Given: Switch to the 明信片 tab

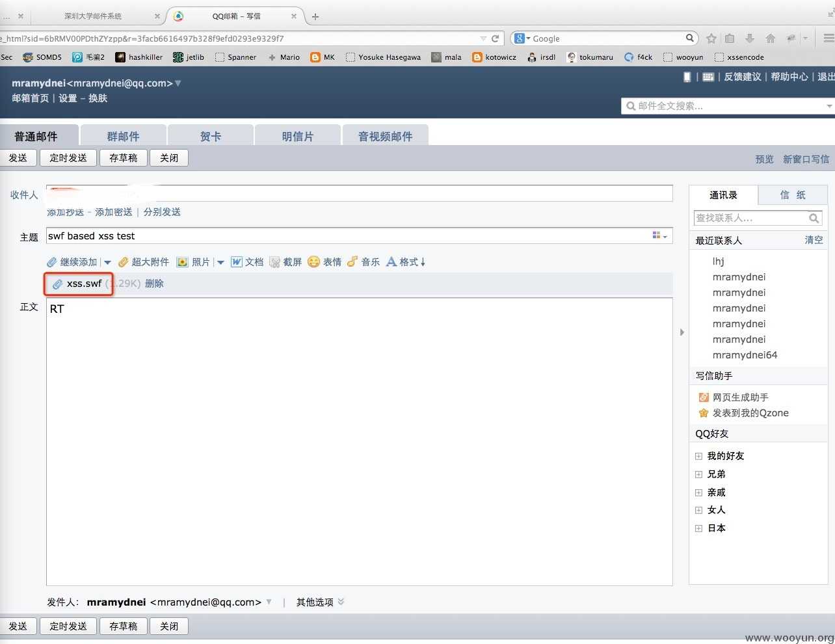Looking at the screenshot, I should tap(298, 135).
